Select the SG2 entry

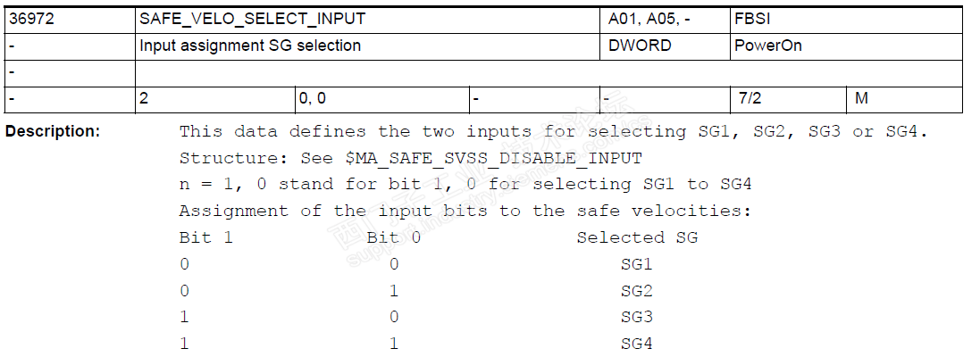click(637, 291)
